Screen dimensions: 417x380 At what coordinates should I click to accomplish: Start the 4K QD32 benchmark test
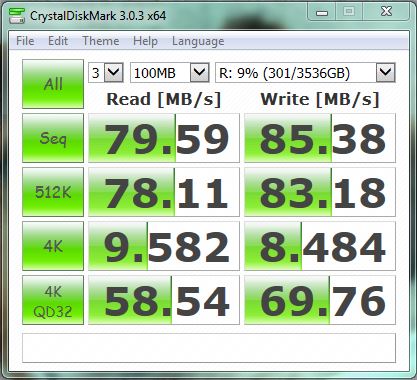tap(53, 300)
